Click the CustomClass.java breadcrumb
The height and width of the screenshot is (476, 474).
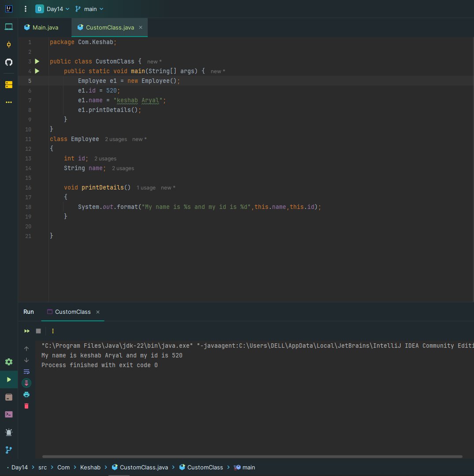140,468
